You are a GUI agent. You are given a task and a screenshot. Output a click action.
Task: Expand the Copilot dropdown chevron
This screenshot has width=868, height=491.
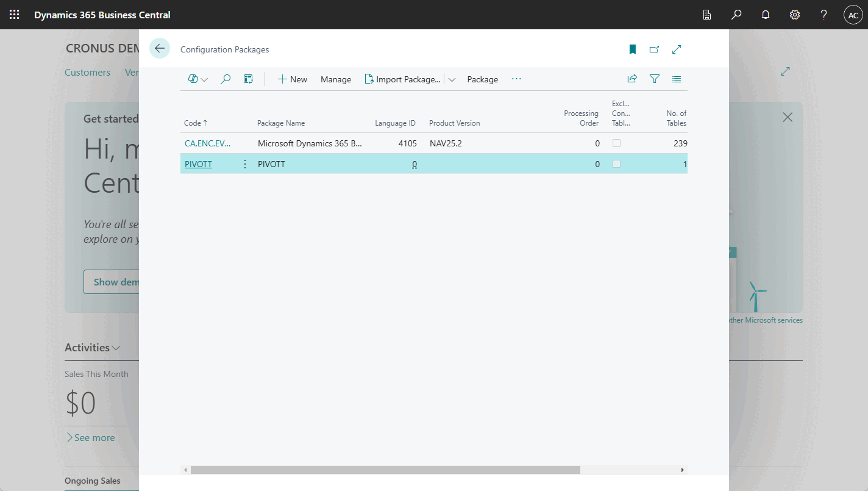[204, 79]
